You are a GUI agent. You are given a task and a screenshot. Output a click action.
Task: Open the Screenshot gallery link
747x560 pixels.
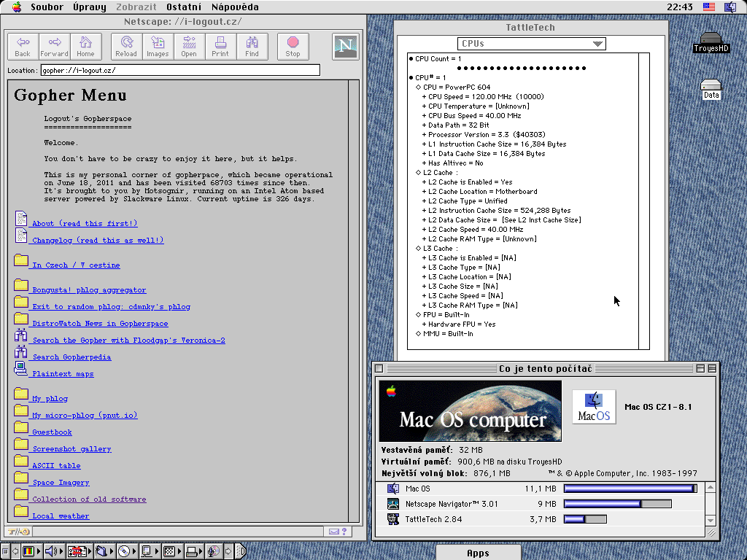click(71, 449)
